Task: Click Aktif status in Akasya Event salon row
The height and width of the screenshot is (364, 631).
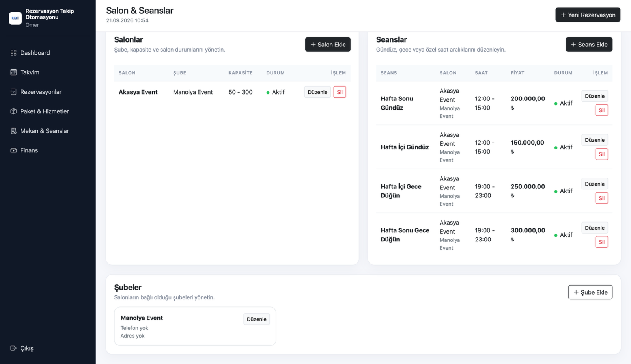Action: (x=275, y=92)
